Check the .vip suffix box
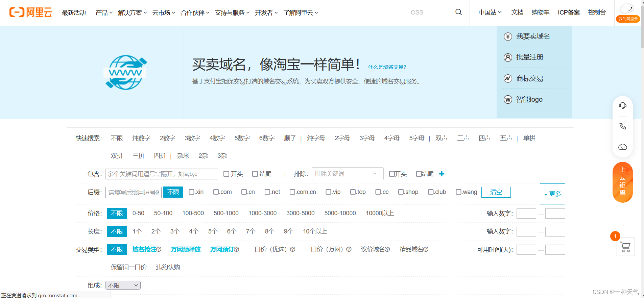The width and height of the screenshot is (644, 298). pos(328,192)
